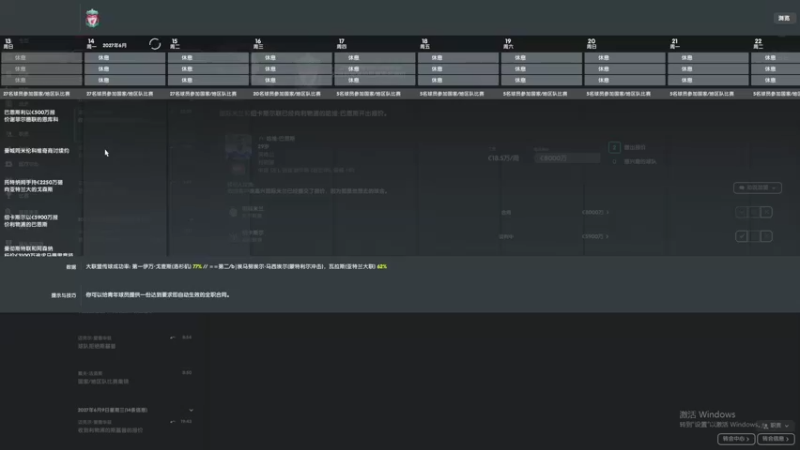
Task: Accept the €8000万 offer with its checkmark icon
Action: click(741, 212)
